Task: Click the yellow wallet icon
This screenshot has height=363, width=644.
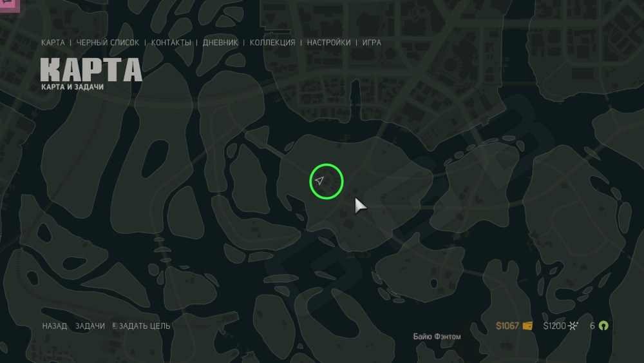Action: click(528, 326)
